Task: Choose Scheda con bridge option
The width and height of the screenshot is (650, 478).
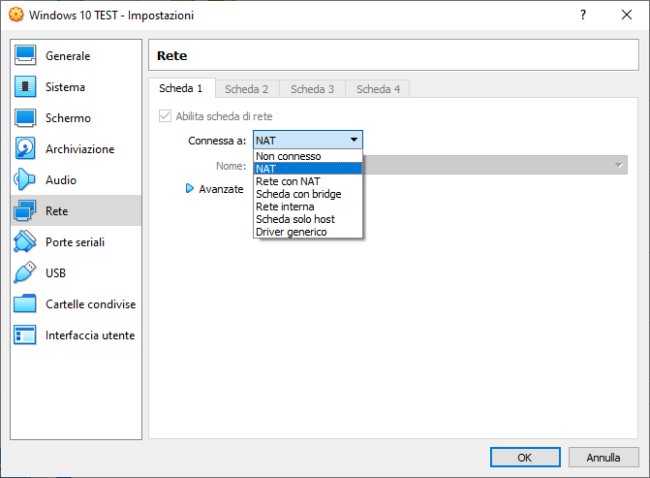Action: [308, 194]
